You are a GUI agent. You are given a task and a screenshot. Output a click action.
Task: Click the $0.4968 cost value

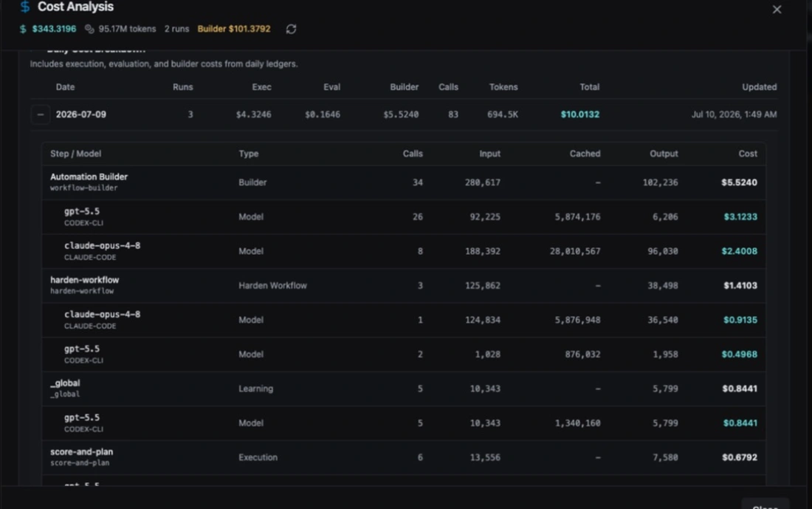(x=739, y=355)
